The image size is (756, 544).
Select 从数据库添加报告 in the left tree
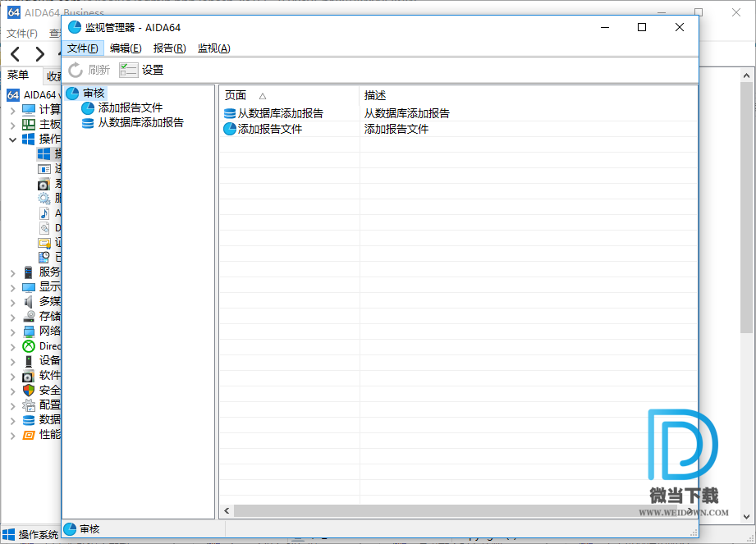click(141, 123)
